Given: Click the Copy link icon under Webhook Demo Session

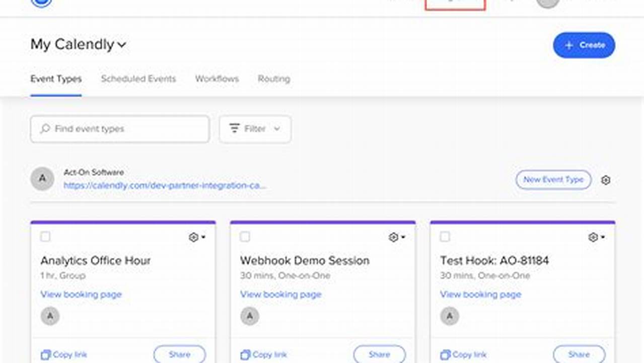Looking at the screenshot, I should (x=245, y=354).
